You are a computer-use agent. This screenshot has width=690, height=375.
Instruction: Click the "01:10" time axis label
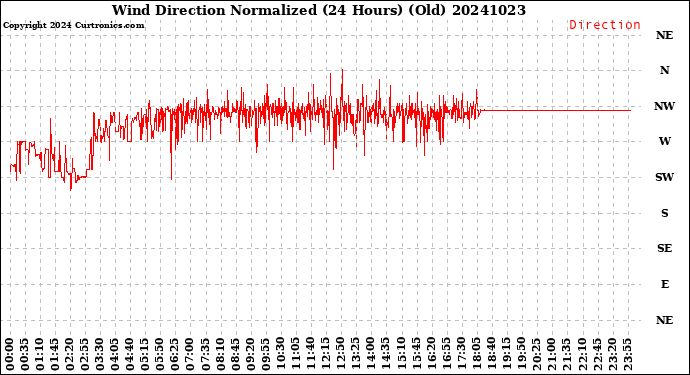[x=40, y=355]
